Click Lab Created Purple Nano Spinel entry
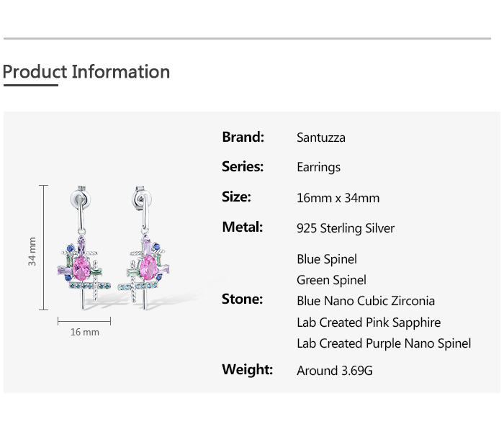 click(384, 343)
